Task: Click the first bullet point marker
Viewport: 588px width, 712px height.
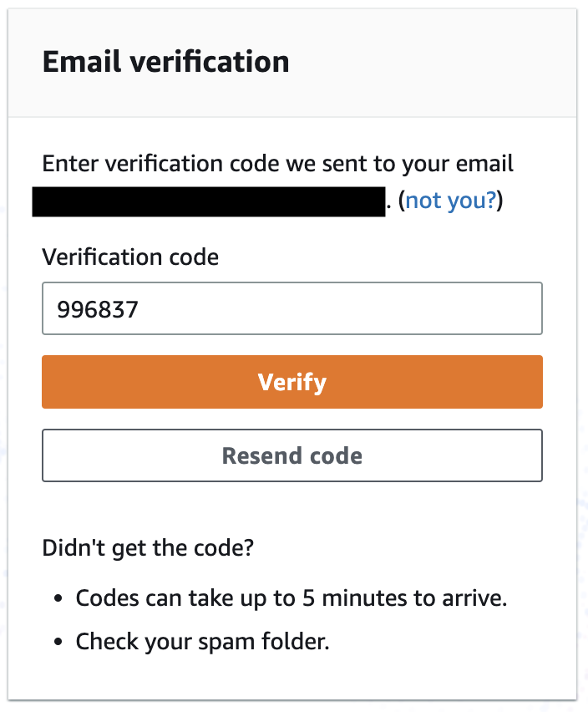Action: click(x=57, y=598)
